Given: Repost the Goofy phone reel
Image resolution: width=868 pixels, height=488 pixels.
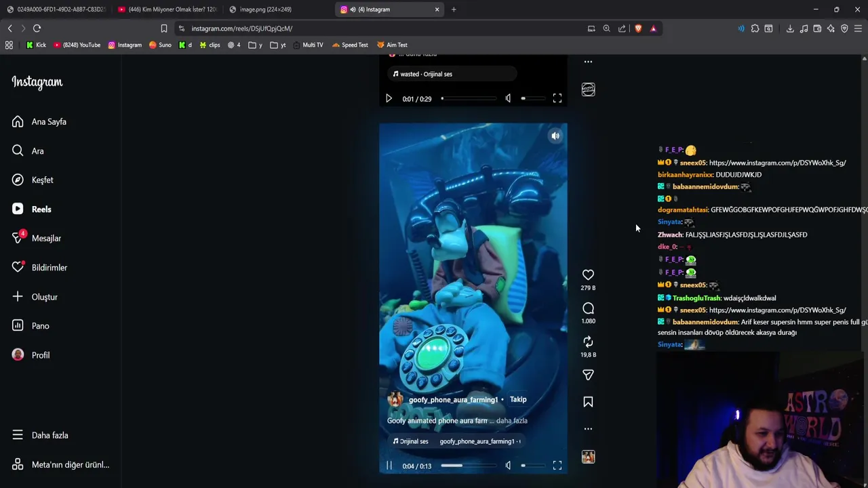Looking at the screenshot, I should (x=588, y=342).
